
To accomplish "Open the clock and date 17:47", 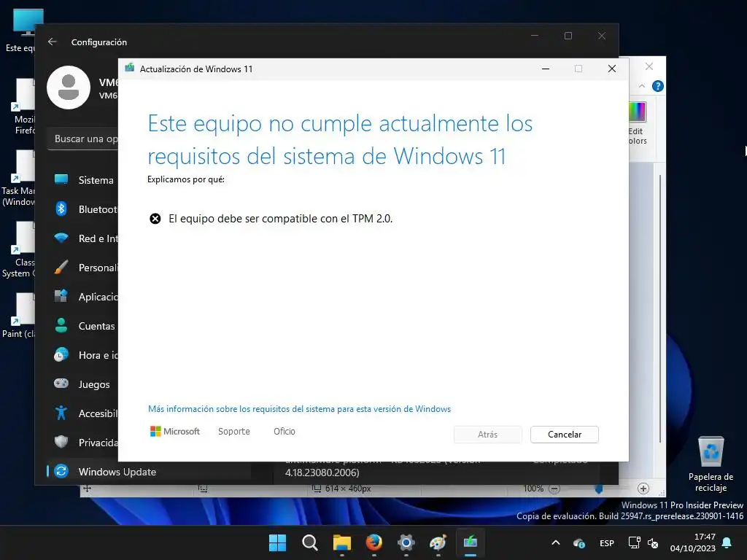I will 693,542.
